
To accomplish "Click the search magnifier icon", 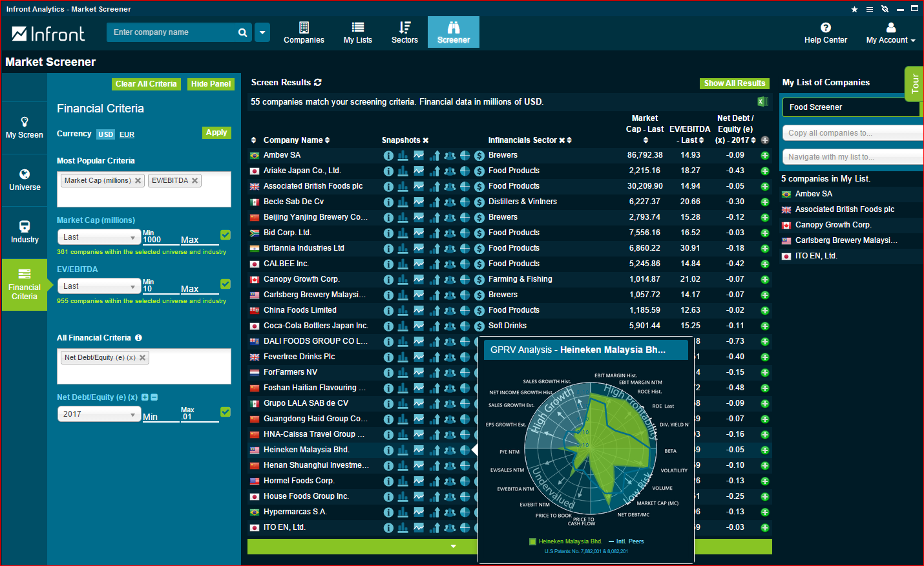I will tap(242, 32).
